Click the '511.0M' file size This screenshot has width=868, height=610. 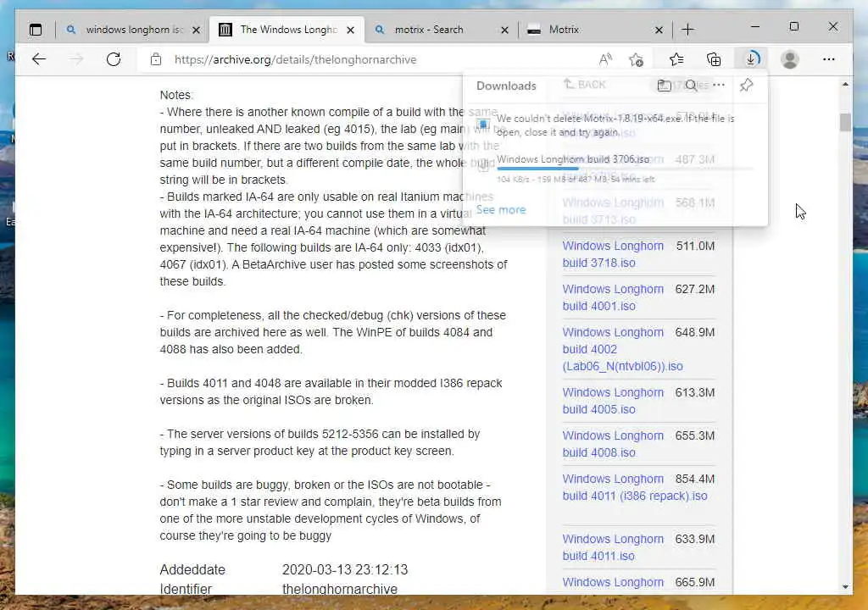click(x=695, y=246)
